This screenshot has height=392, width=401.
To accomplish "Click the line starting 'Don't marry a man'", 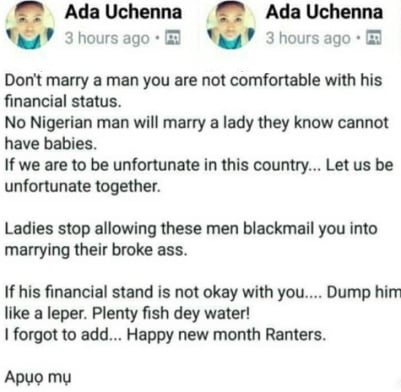I will [x=193, y=81].
